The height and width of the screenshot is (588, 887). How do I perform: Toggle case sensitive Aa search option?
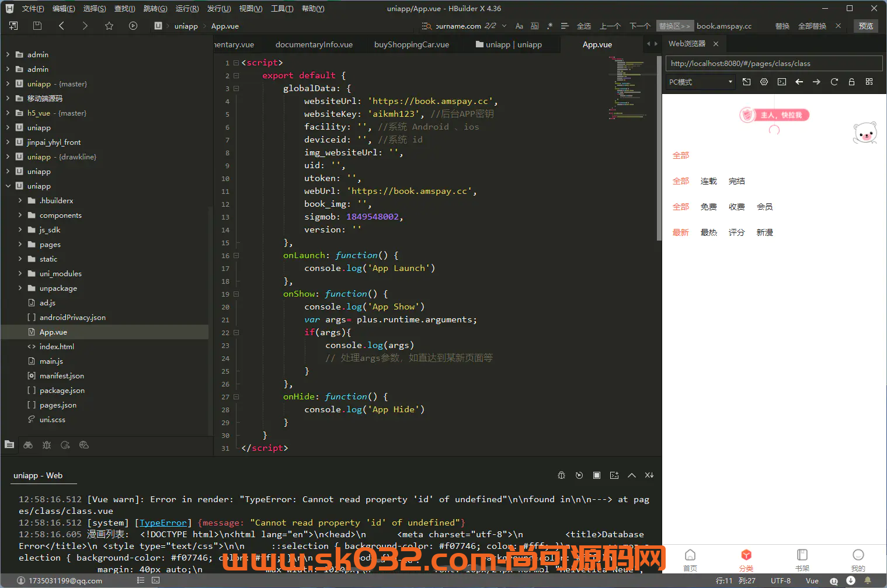519,26
